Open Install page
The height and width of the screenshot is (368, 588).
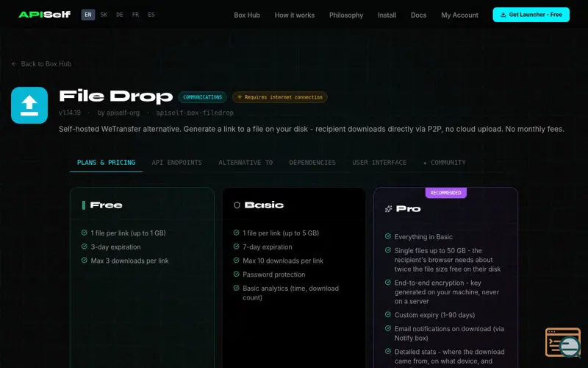click(x=387, y=15)
